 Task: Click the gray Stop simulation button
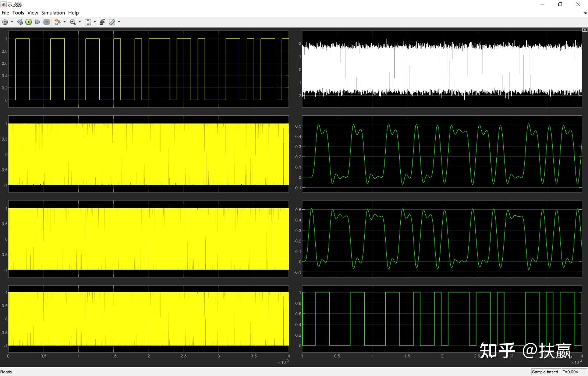47,22
